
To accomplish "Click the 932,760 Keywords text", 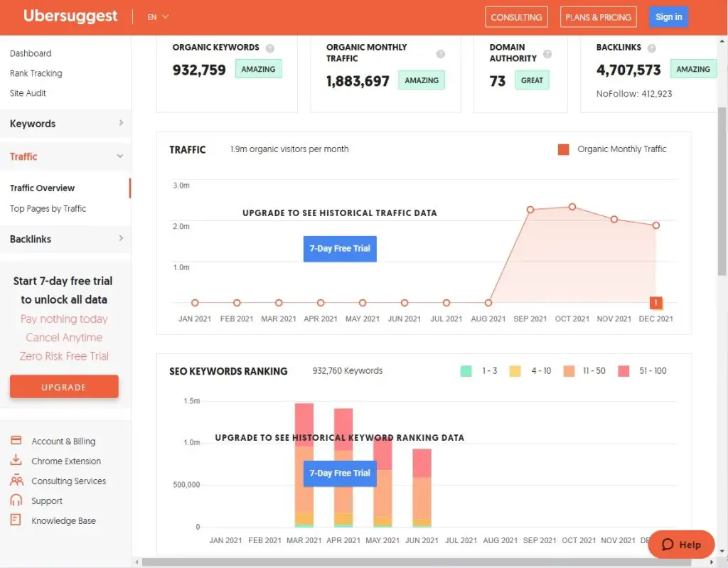I will tap(347, 370).
